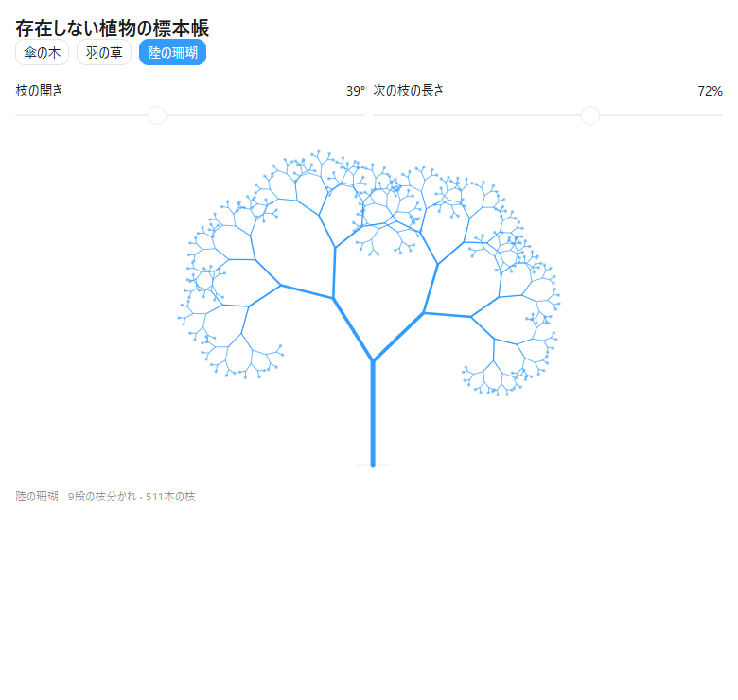Click the 72% length value
This screenshot has width=738, height=700.
[710, 91]
